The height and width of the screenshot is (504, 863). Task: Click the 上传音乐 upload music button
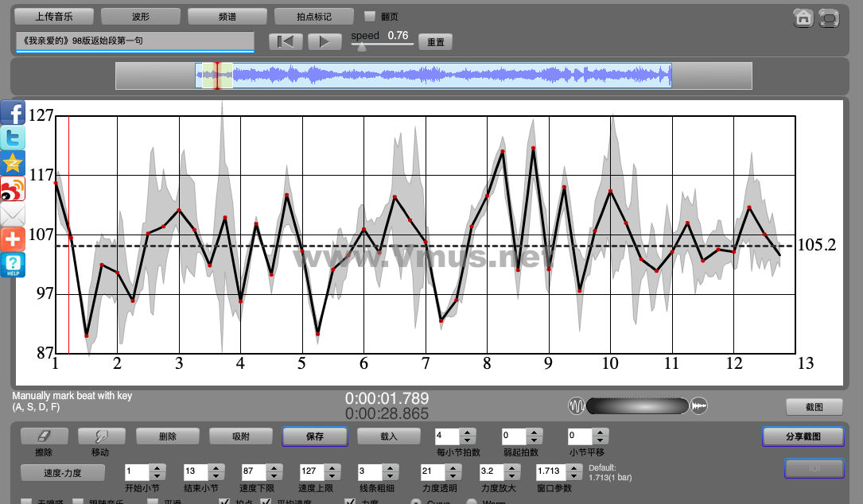[54, 16]
